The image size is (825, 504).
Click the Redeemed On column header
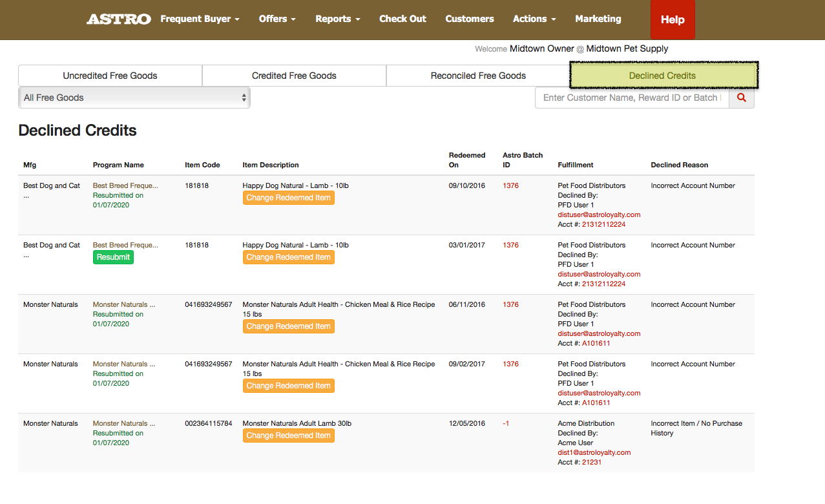(x=467, y=160)
